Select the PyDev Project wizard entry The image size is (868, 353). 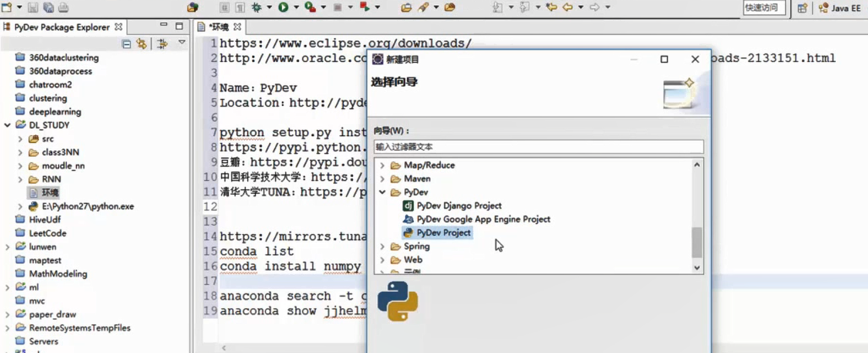pos(437,233)
